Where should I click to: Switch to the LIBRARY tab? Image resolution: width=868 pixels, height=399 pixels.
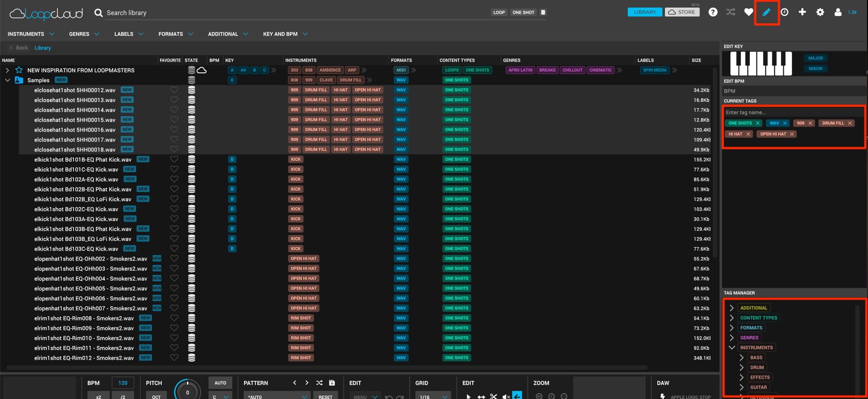click(x=645, y=12)
